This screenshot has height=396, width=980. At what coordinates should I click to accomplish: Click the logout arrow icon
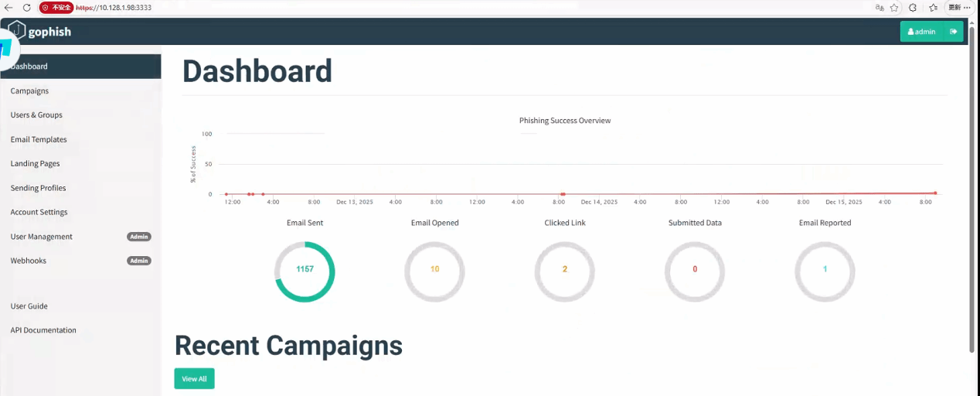pyautogui.click(x=954, y=32)
